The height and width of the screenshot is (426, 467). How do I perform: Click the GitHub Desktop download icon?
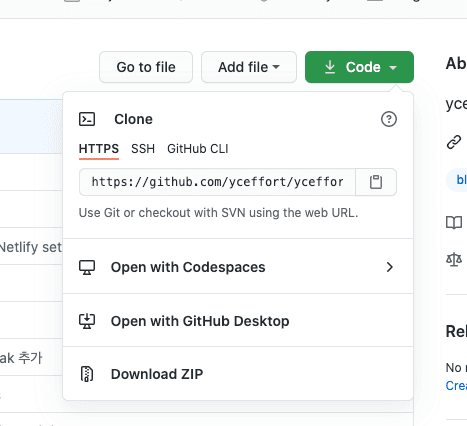[87, 321]
